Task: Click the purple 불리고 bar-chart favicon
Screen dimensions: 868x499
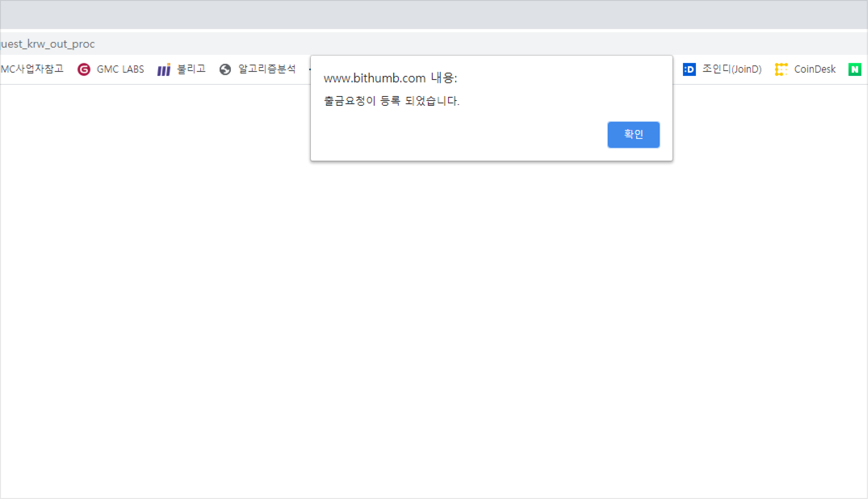Action: pos(164,70)
